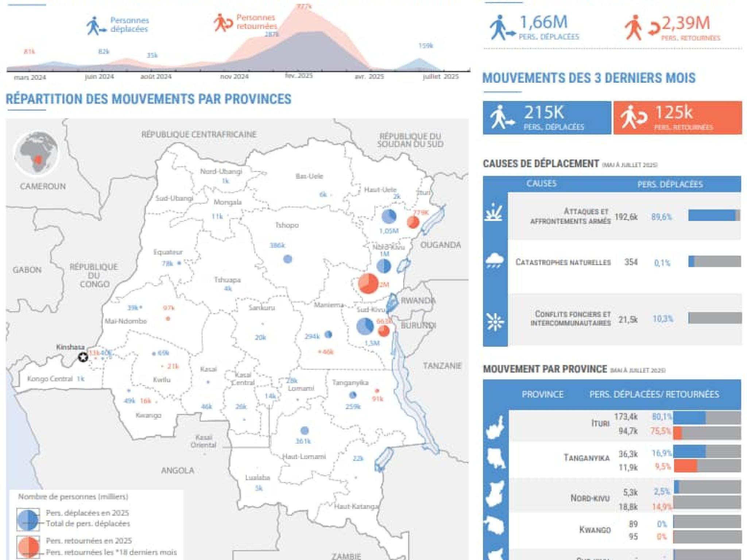The width and height of the screenshot is (747, 560).
Task: Click the armed attacks 89,6% bar
Action: point(713,215)
